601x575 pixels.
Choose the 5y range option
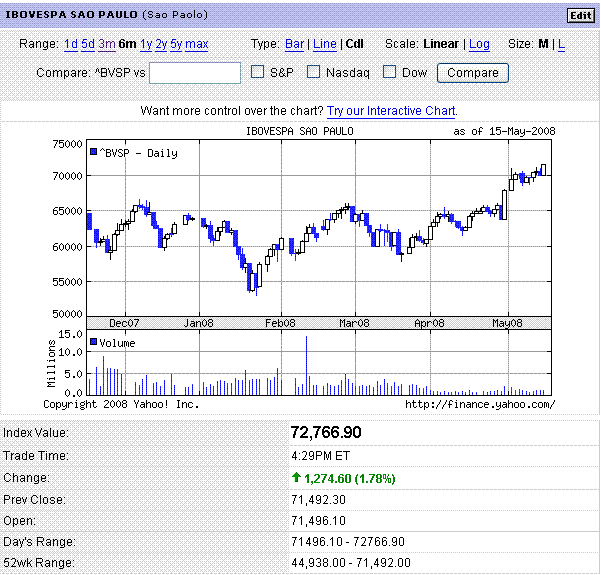pyautogui.click(x=176, y=44)
